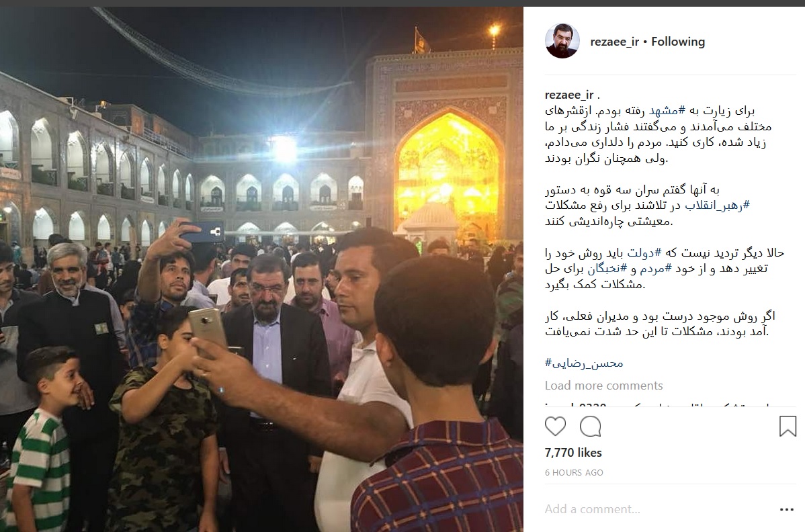Open the #رهبر_انقلاب hashtag
Viewport: 805px width, 532px height.
pyautogui.click(x=717, y=205)
